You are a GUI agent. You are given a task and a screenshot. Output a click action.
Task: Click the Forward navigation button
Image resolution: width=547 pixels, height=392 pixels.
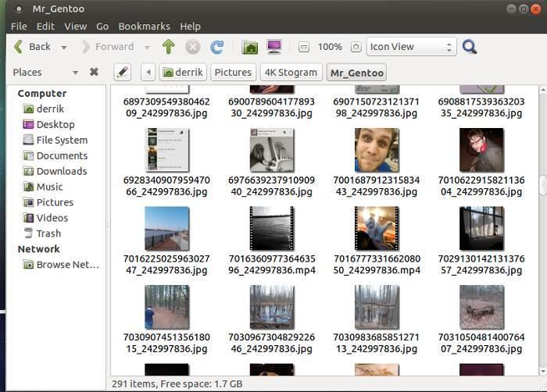coord(108,47)
